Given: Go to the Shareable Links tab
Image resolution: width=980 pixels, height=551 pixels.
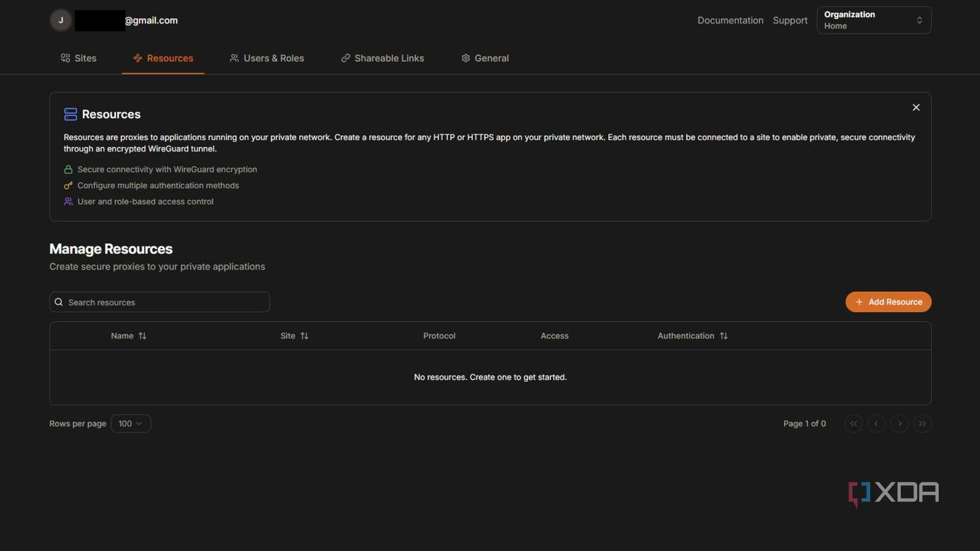Looking at the screenshot, I should coord(382,58).
